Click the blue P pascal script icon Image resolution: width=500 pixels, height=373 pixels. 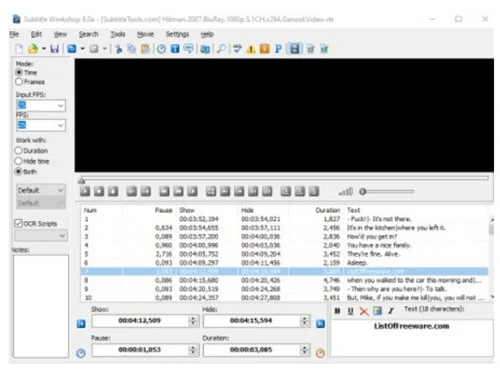(x=278, y=49)
